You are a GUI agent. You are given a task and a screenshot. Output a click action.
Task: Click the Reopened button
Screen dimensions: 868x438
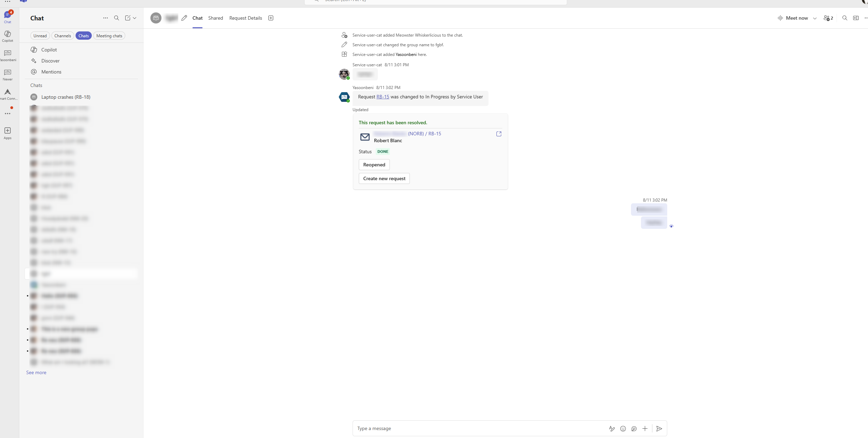374,165
